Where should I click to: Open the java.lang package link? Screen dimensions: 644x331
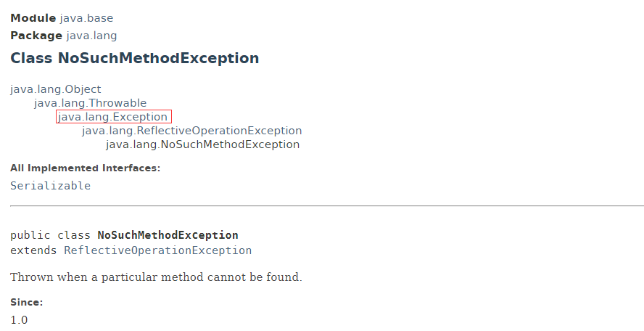point(91,36)
